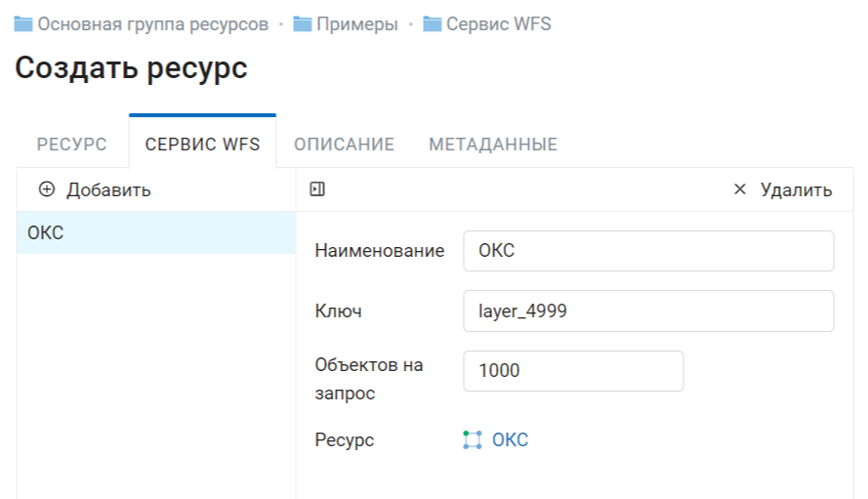Open the ОКС resource link
868x499 pixels.
(x=510, y=439)
